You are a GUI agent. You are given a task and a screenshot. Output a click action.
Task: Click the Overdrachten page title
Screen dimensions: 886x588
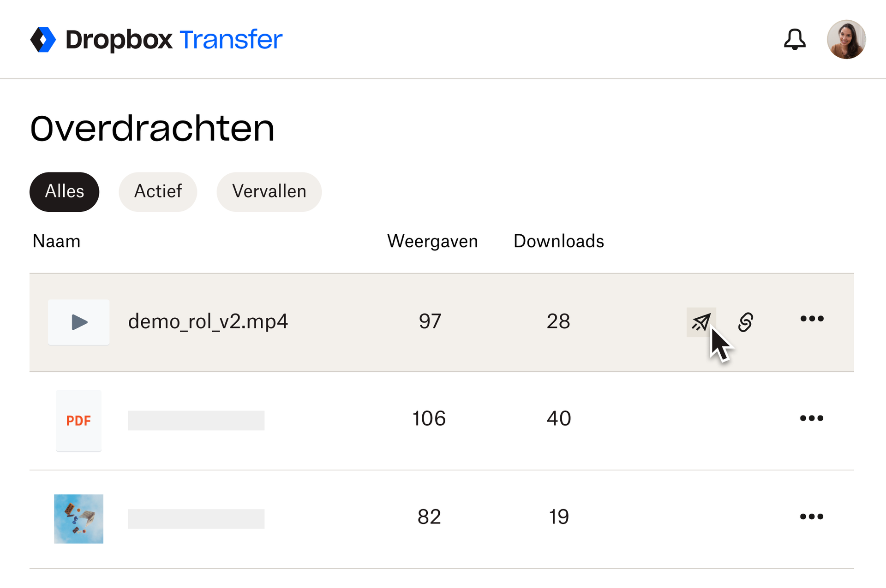point(152,129)
